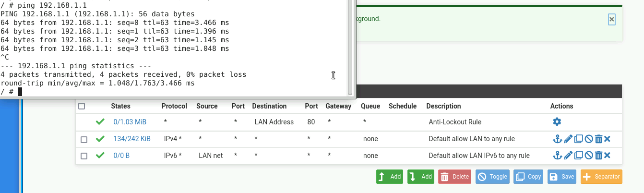Click the X icon on the IPv4 rule
The width and height of the screenshot is (644, 193).
click(x=607, y=139)
